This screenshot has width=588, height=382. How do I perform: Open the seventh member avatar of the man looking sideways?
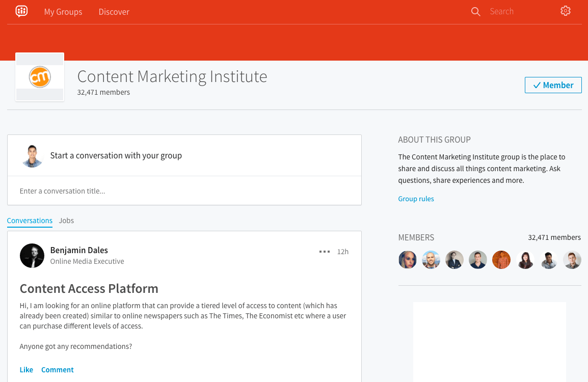coord(549,260)
